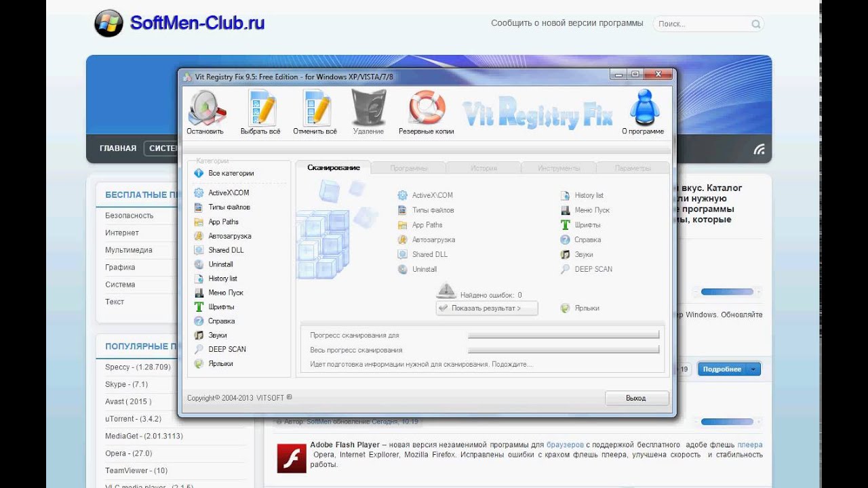
Task: Open Skype - (7.1) popular program link
Action: [126, 384]
